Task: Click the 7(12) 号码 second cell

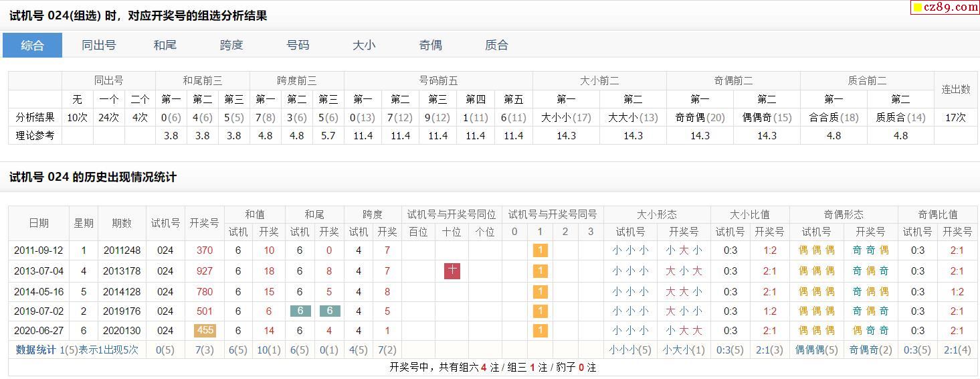Action: (400, 117)
